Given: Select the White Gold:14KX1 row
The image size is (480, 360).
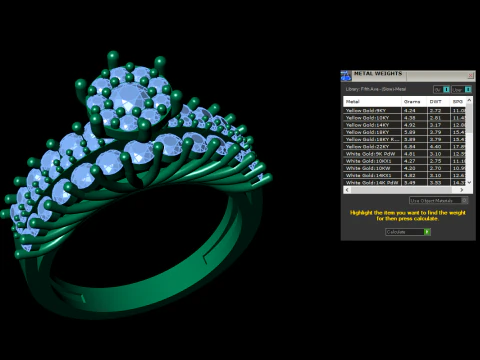Looking at the screenshot, I should tap(405, 175).
